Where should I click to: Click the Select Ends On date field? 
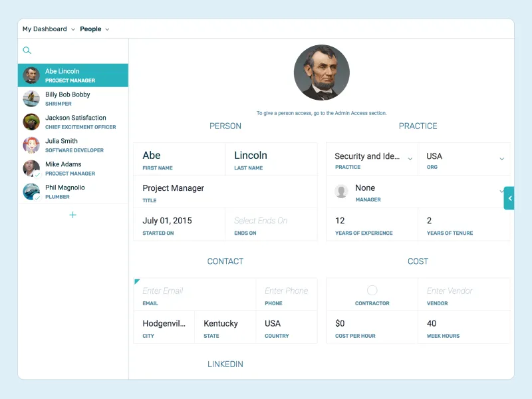[x=271, y=225]
